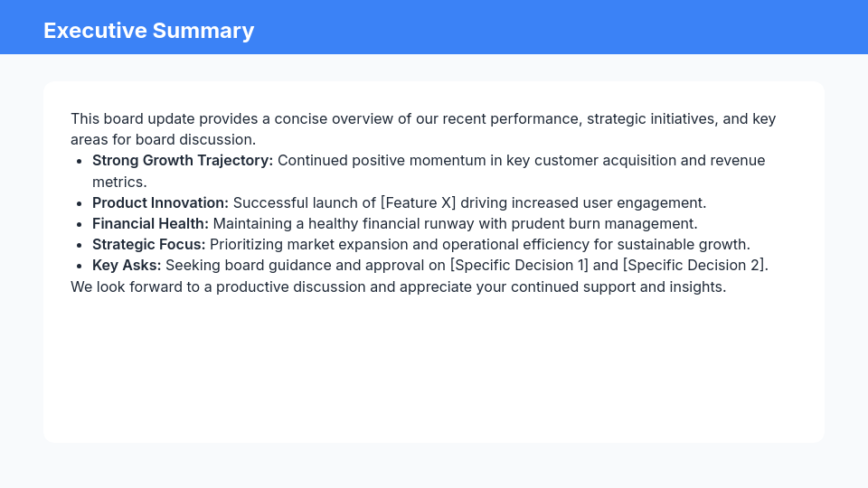This screenshot has width=868, height=488.
Task: Click the Executive Summary slide title
Action: [x=148, y=31]
